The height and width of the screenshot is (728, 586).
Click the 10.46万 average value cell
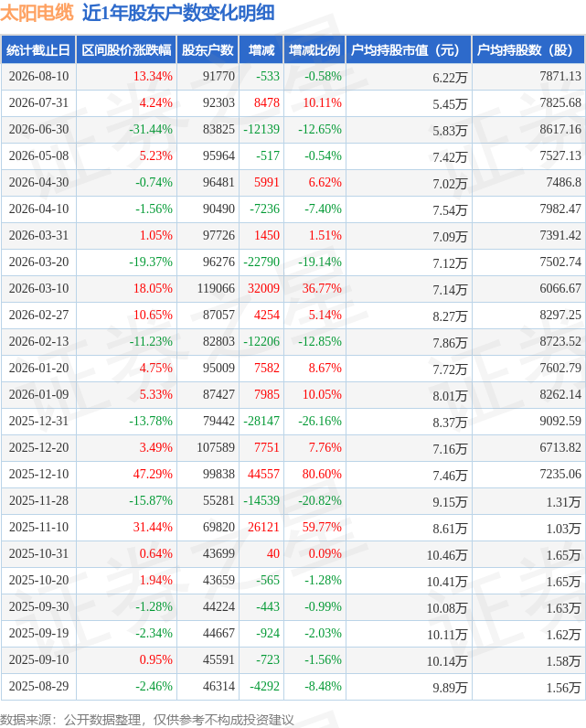[447, 554]
